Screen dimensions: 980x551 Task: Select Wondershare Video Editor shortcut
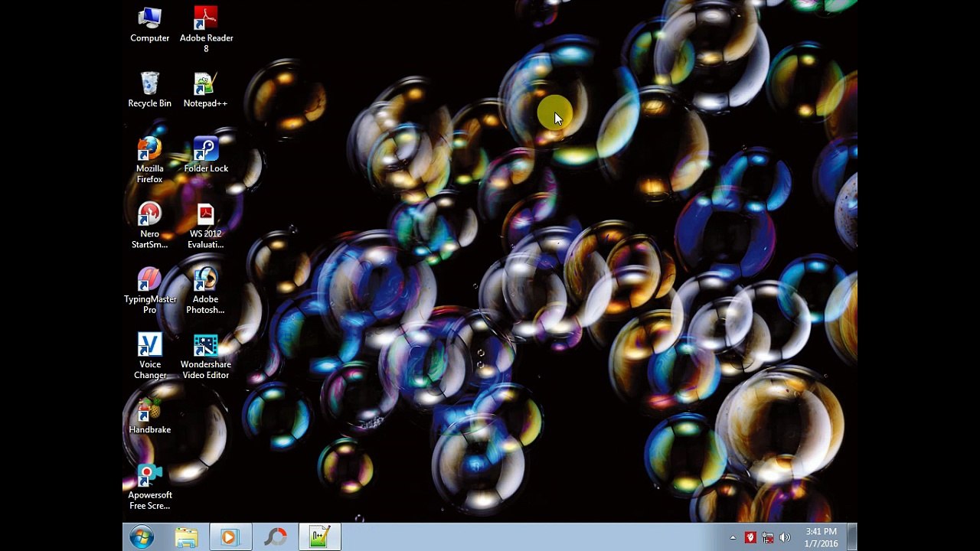205,355
